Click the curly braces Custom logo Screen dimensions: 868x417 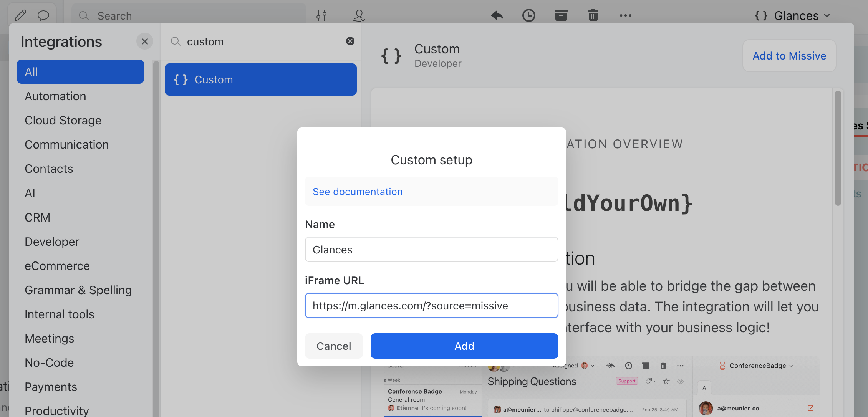click(391, 56)
